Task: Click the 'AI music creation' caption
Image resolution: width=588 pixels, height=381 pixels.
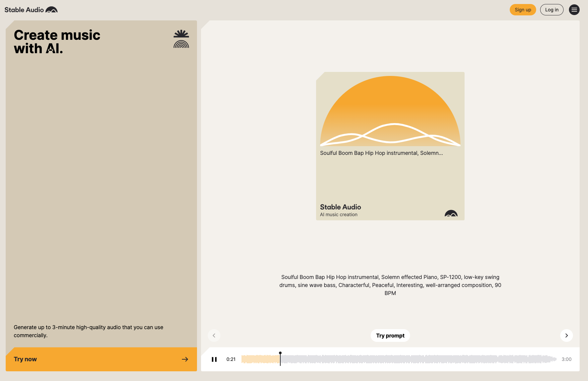Action: click(338, 214)
